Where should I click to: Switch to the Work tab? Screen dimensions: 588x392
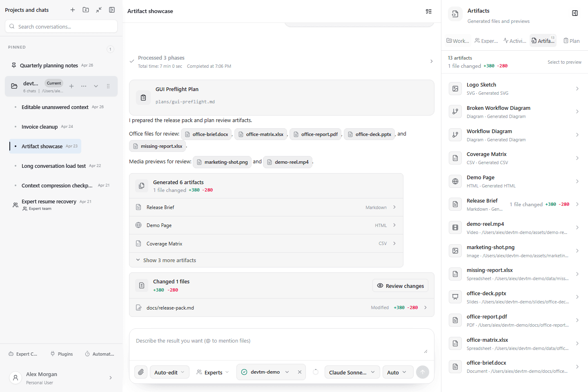[x=458, y=41]
